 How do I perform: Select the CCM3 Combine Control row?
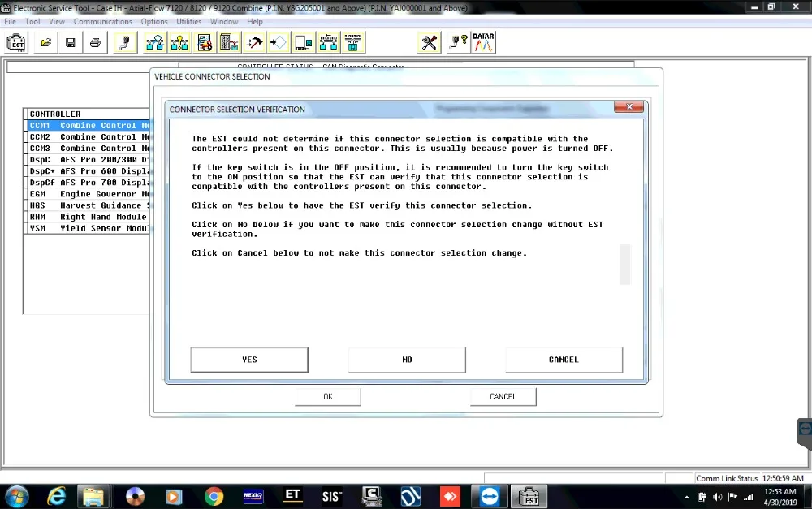88,148
